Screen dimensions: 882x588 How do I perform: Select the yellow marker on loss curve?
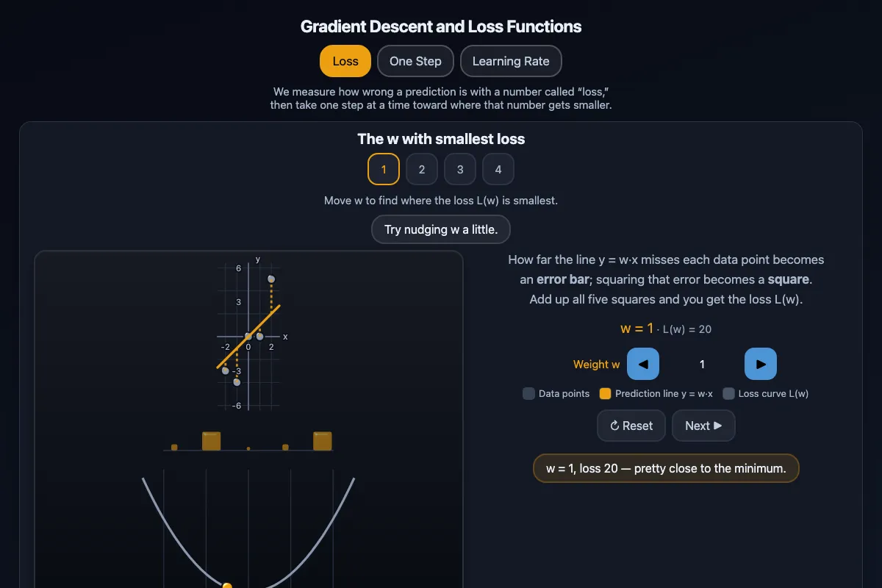click(227, 586)
